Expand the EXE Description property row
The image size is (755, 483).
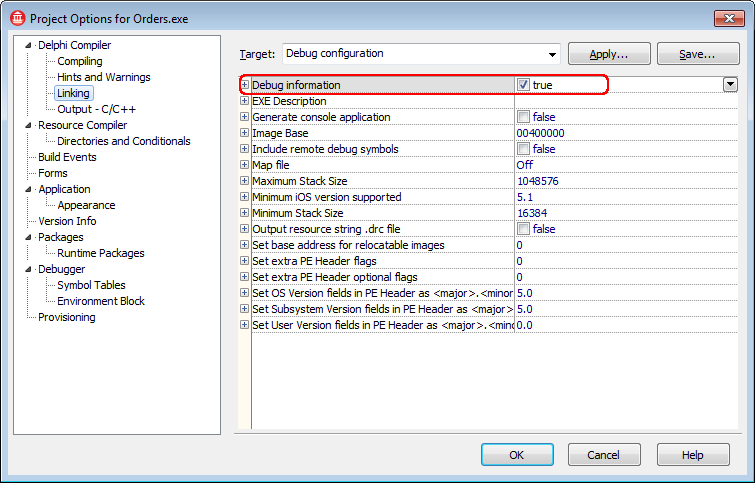coord(245,101)
